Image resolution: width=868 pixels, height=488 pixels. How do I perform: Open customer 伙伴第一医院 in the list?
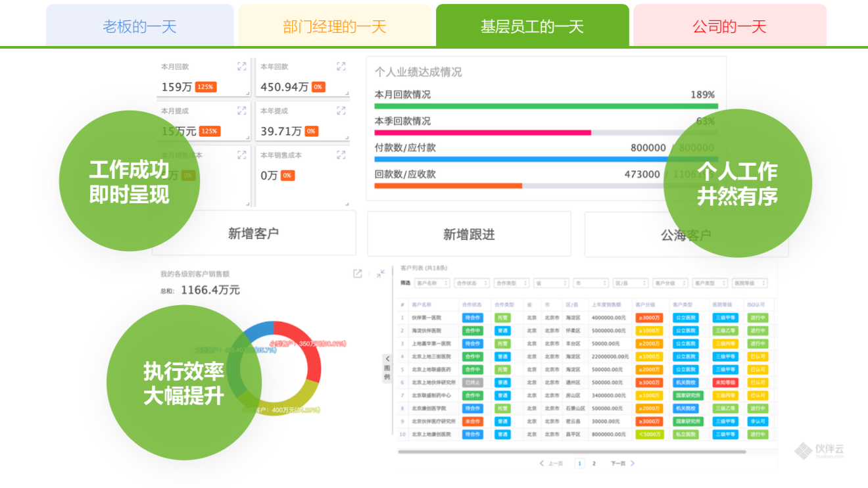pos(426,318)
